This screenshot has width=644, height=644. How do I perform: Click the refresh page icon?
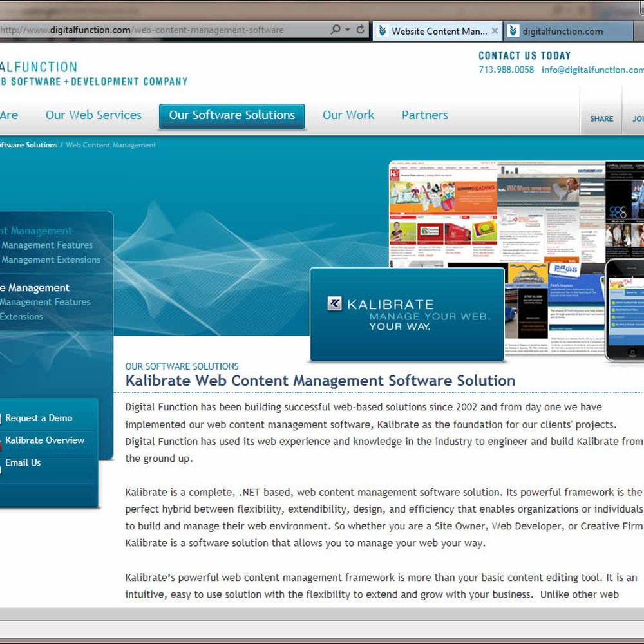360,30
